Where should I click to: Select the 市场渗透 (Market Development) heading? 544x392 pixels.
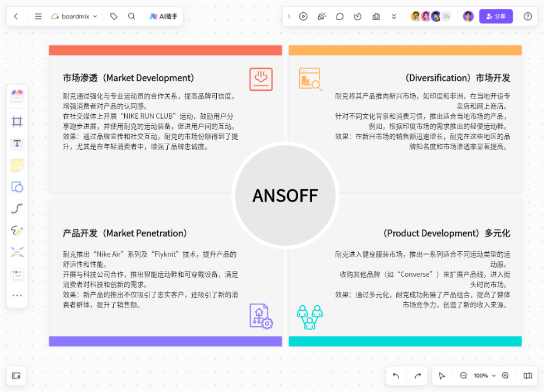[128, 78]
